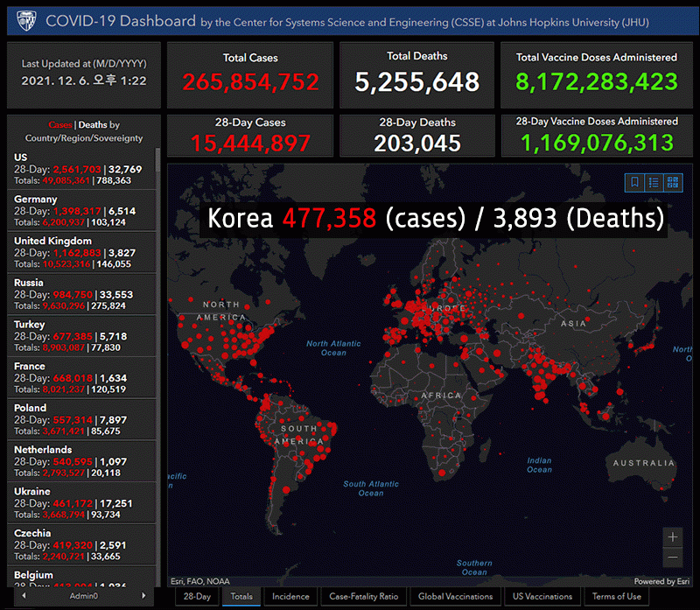This screenshot has width=700, height=610.
Task: Select Turkey in the country list
Action: (81, 336)
